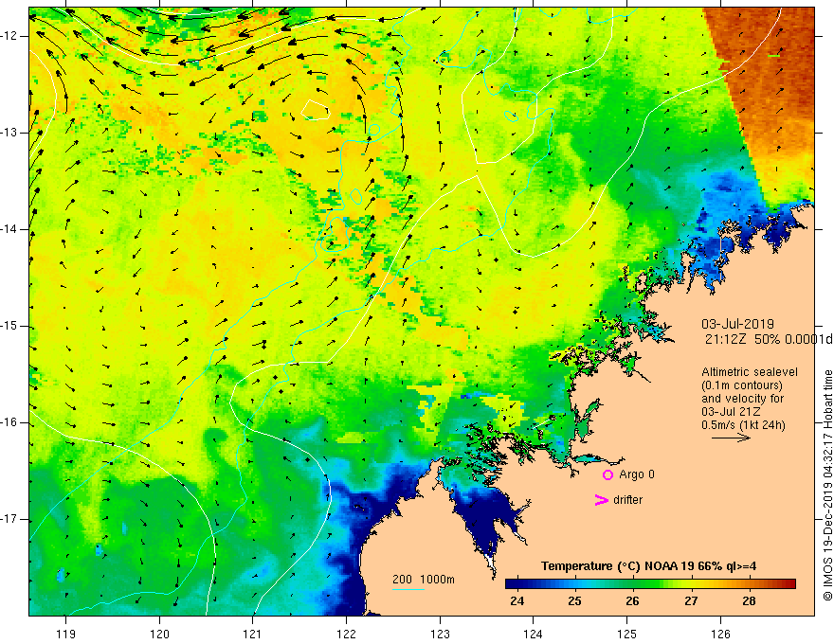834x644 pixels.
Task: Click the '(0.1m contours)' caption line
Action: pyautogui.click(x=742, y=385)
